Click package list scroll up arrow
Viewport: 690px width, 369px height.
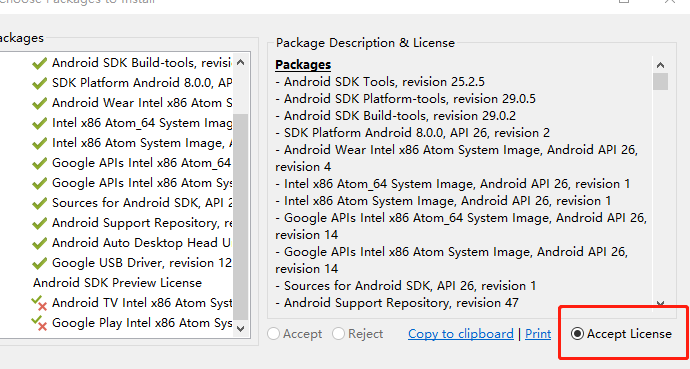pos(240,62)
